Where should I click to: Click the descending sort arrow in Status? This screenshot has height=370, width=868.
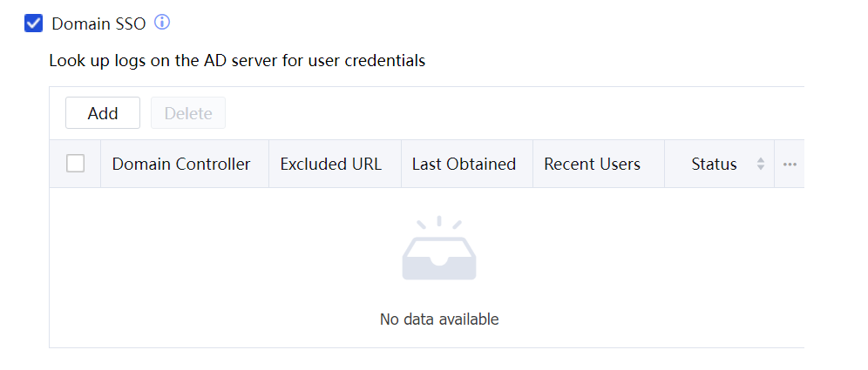click(x=761, y=168)
